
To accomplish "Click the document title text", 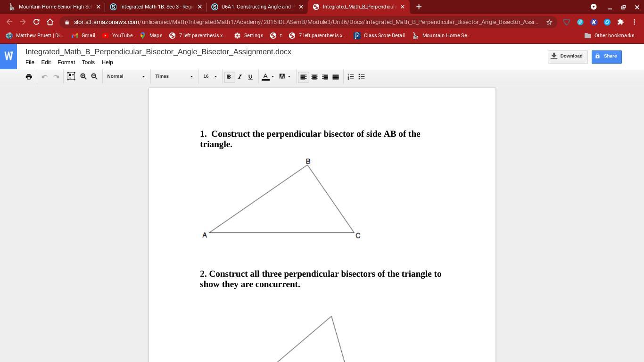I will (158, 52).
